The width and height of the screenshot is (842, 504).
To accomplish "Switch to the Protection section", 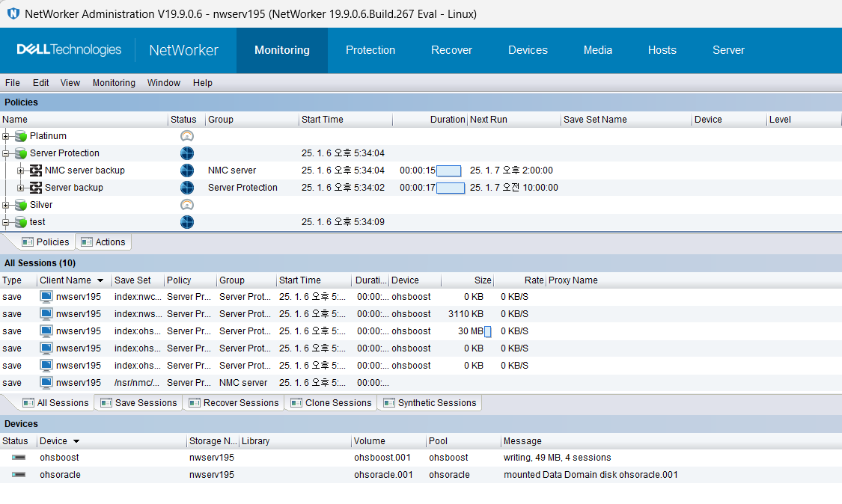I will (x=370, y=50).
